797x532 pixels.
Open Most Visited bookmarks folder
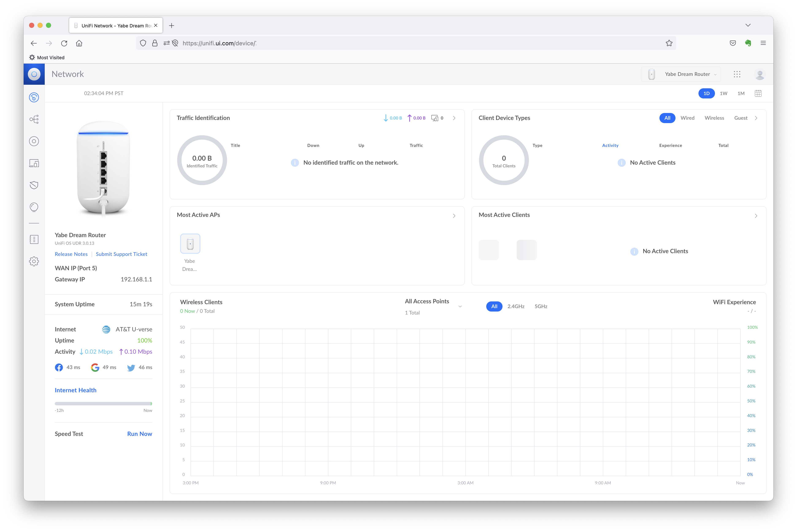[47, 57]
